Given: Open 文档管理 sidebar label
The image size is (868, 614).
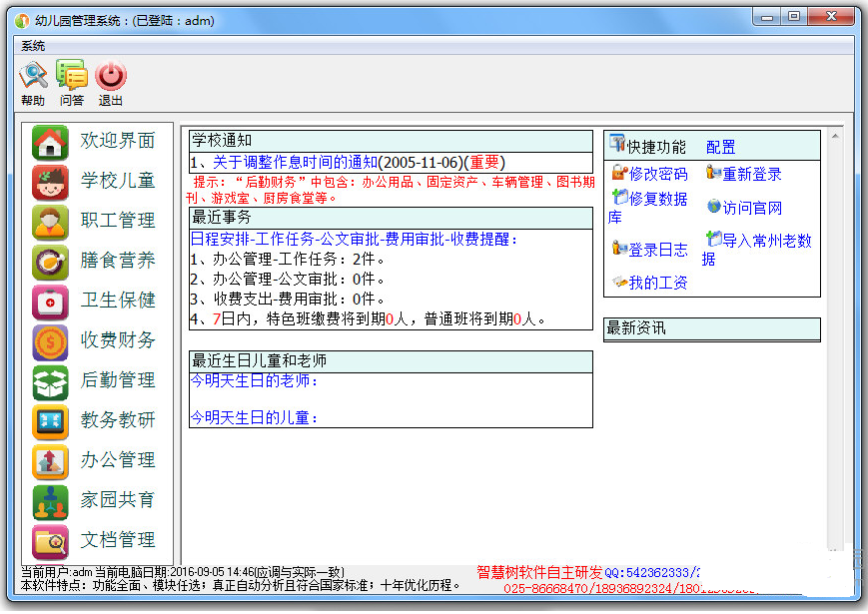Looking at the screenshot, I should click(x=117, y=539).
